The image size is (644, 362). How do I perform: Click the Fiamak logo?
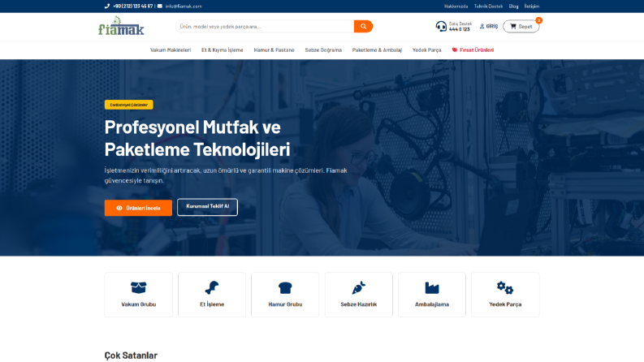pyautogui.click(x=121, y=26)
